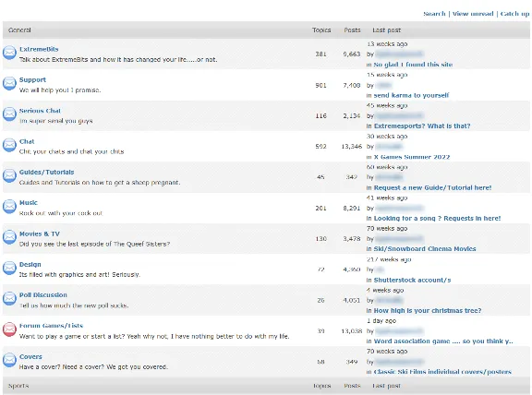Click the '217 weeks ago' timestamp in Design row
Image resolution: width=532 pixels, height=395 pixels.
pyautogui.click(x=389, y=259)
